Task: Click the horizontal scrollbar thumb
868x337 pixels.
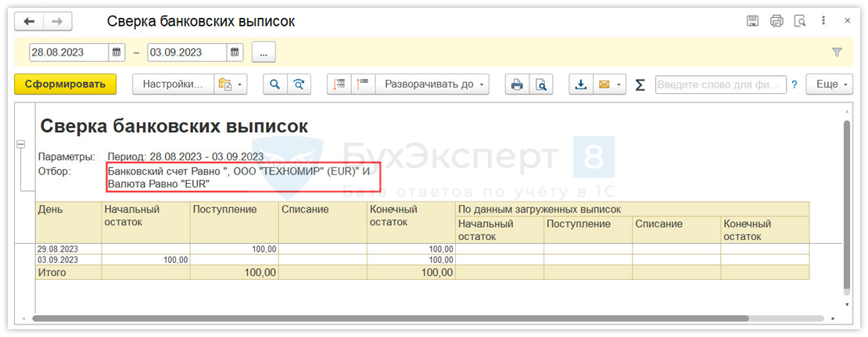Action: coord(390,318)
